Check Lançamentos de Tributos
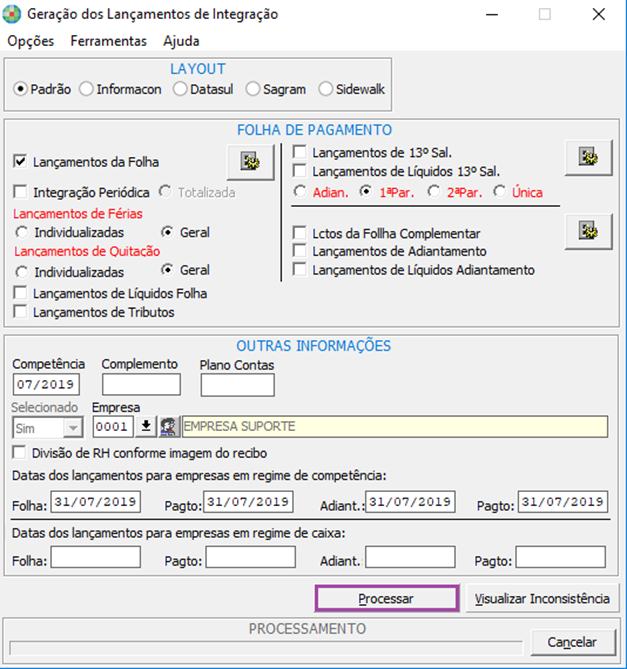This screenshot has height=669, width=627. pyautogui.click(x=20, y=311)
